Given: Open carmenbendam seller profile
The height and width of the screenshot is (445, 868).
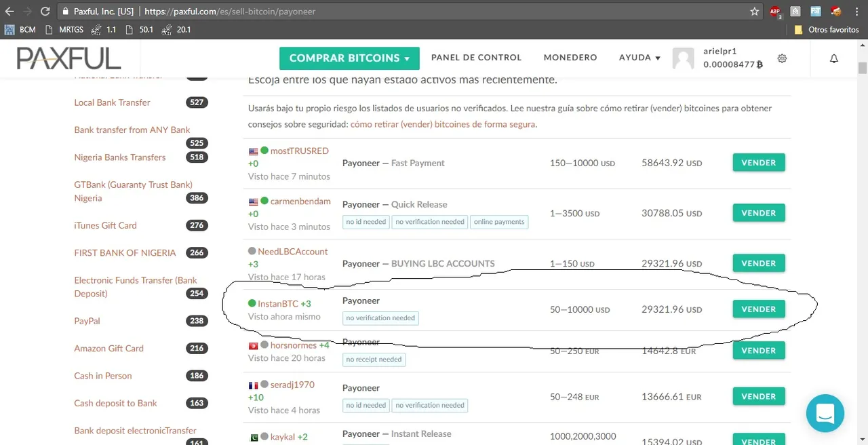Looking at the screenshot, I should (300, 201).
